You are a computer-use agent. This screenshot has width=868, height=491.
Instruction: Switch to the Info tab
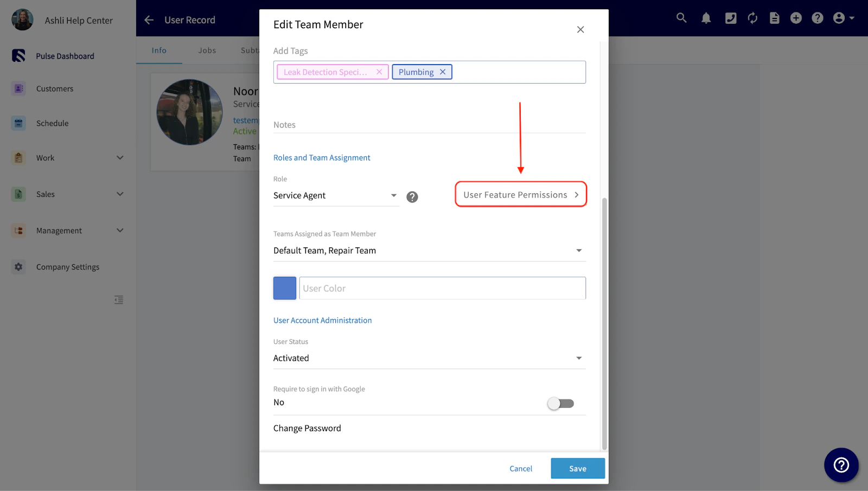(159, 50)
